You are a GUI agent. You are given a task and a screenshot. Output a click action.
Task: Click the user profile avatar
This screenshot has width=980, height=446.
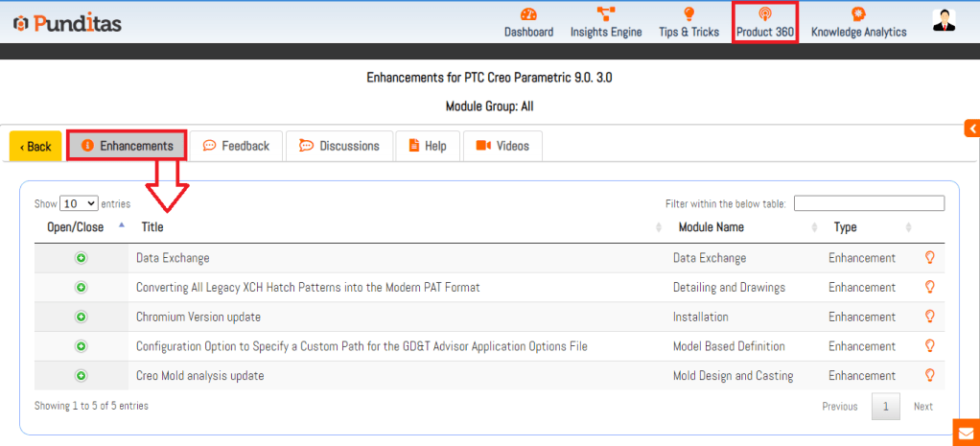coord(944,21)
